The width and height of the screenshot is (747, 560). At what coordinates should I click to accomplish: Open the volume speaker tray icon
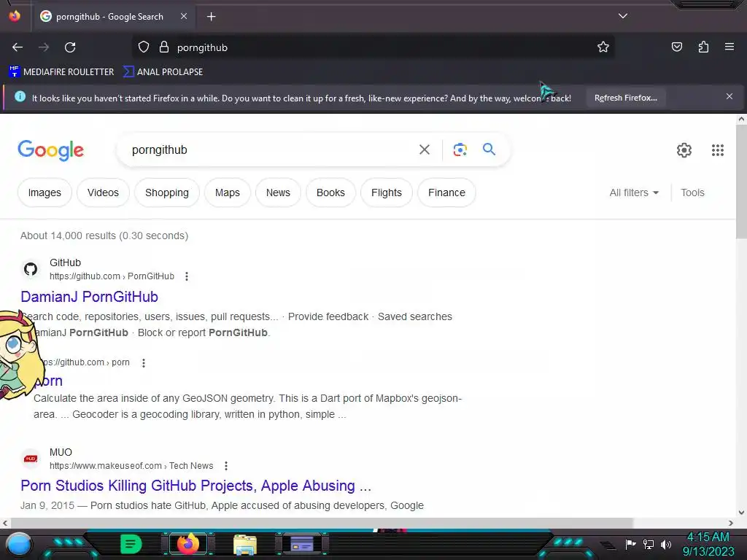665,544
